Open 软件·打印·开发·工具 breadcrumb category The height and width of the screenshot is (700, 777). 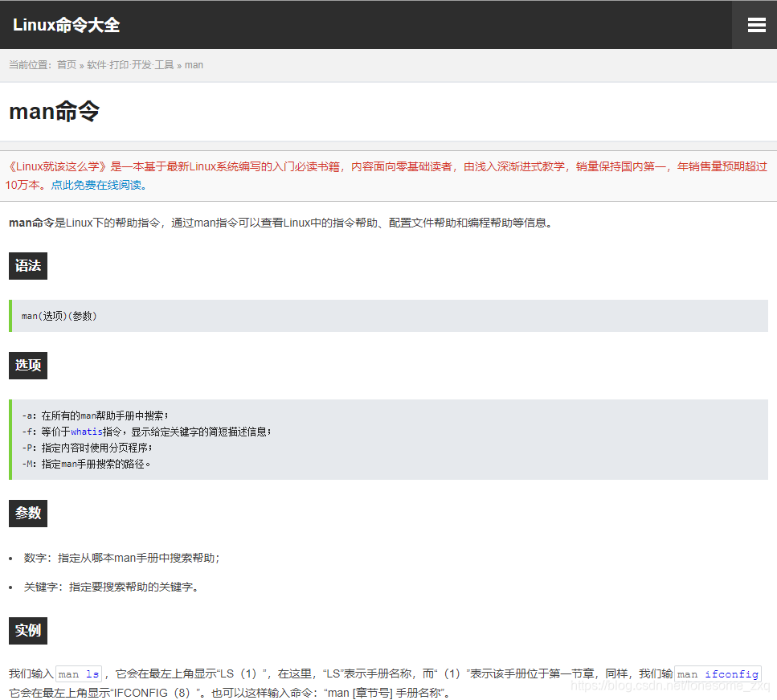(x=130, y=65)
